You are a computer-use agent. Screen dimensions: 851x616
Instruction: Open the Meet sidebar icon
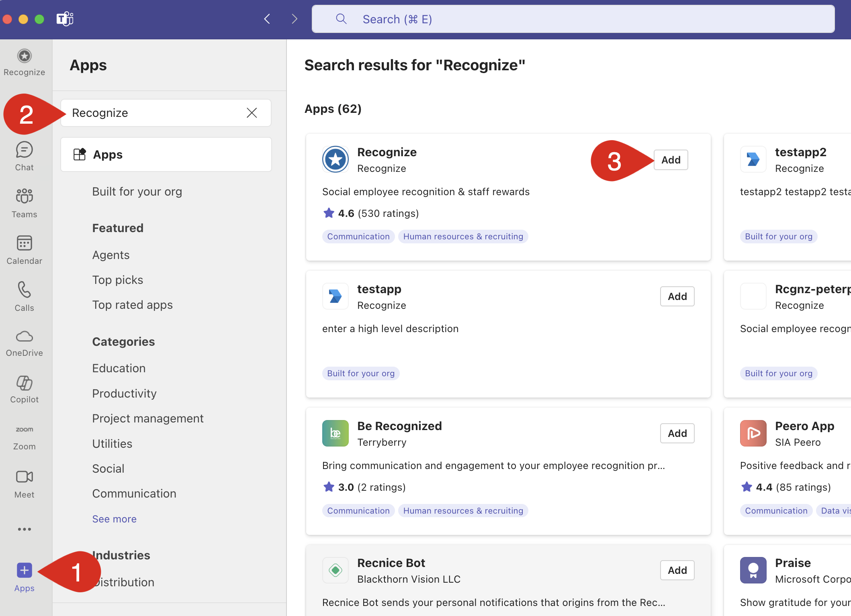(24, 484)
